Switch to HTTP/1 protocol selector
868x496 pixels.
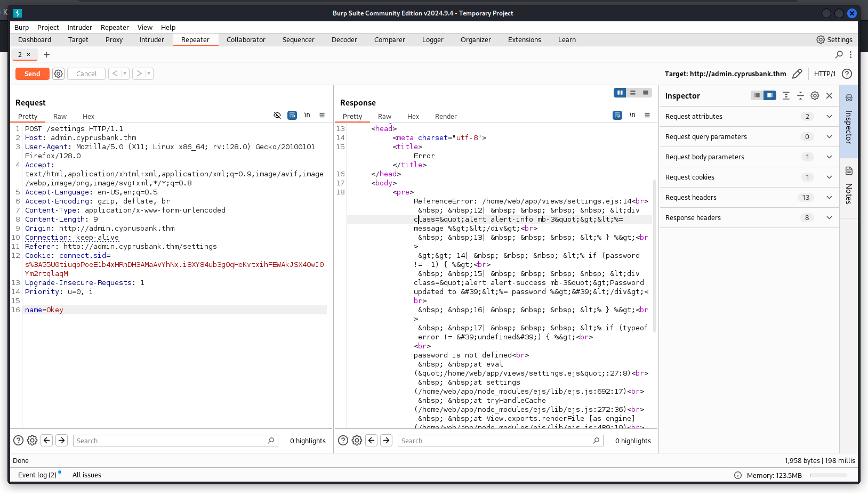(x=825, y=74)
